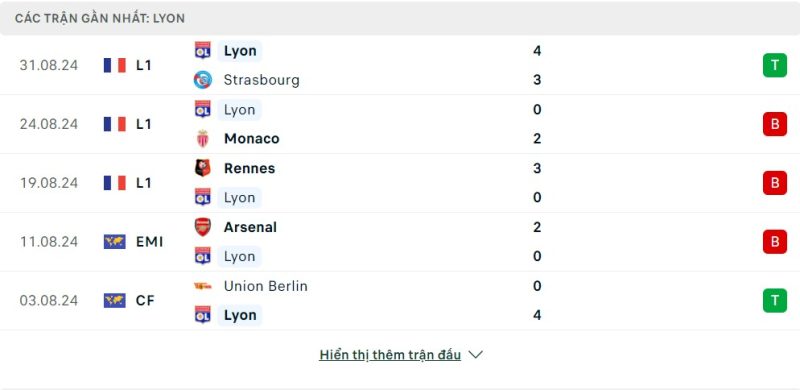Image resolution: width=800 pixels, height=390 pixels.
Task: Click the green T badge for 31.08.24 match
Action: pos(774,65)
